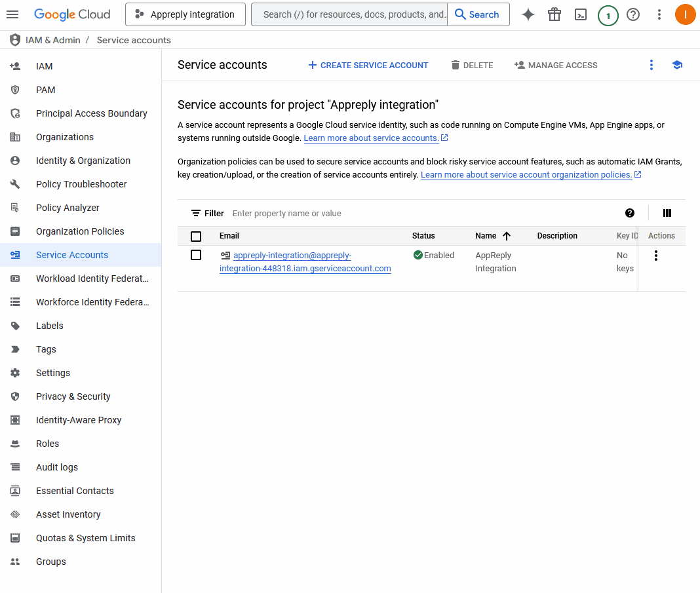Open Organization Policies page
Viewport: 700px width, 593px height.
click(81, 231)
